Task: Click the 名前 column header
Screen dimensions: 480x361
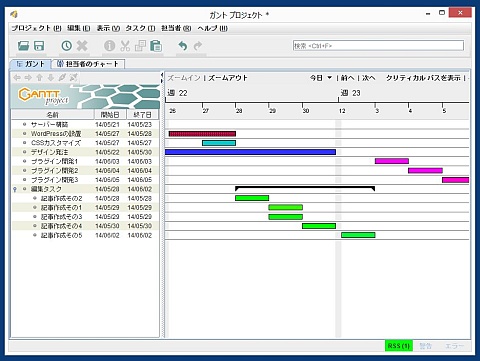Action: [53, 115]
